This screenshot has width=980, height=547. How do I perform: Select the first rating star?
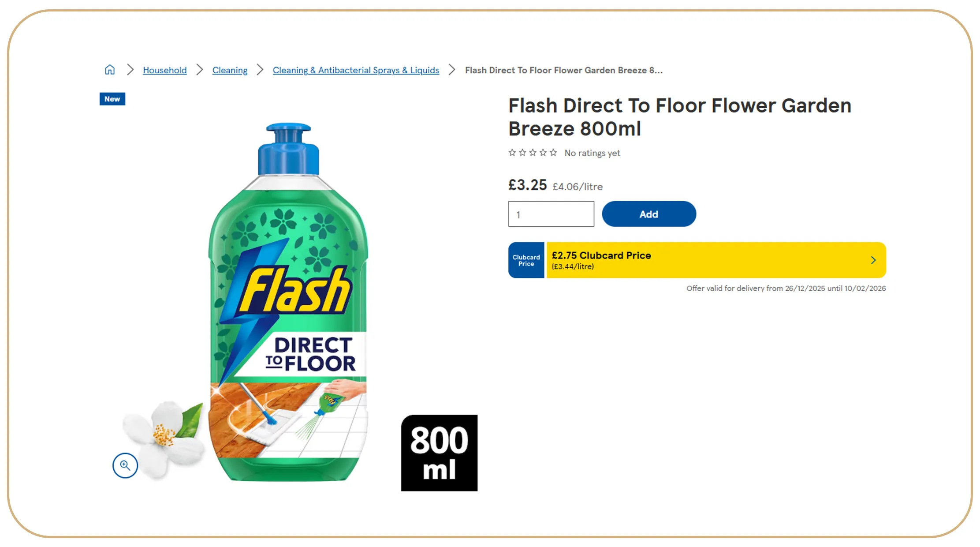pyautogui.click(x=512, y=152)
